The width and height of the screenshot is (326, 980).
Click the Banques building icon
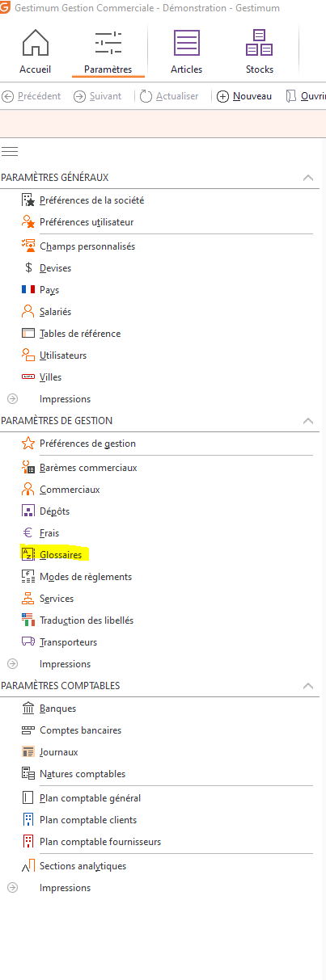(x=28, y=708)
